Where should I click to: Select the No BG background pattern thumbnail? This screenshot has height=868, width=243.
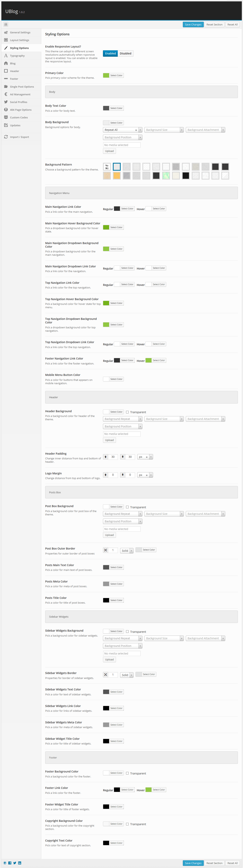tap(107, 167)
